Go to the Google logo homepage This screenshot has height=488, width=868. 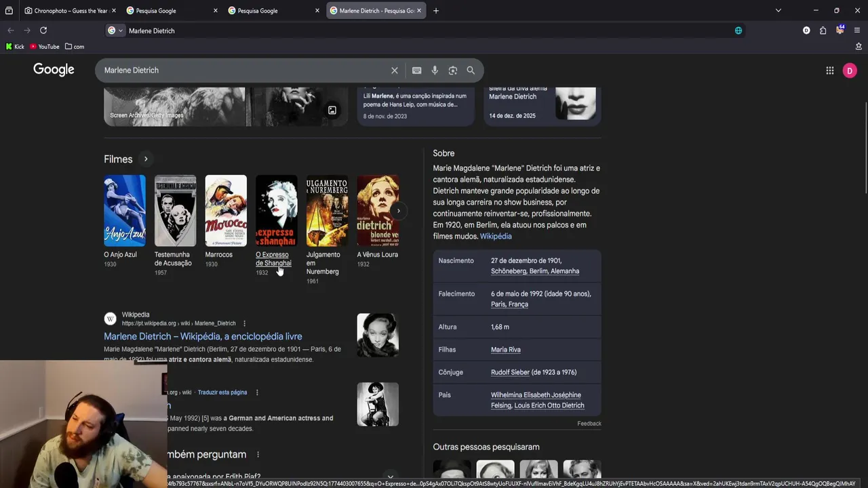pos(54,70)
